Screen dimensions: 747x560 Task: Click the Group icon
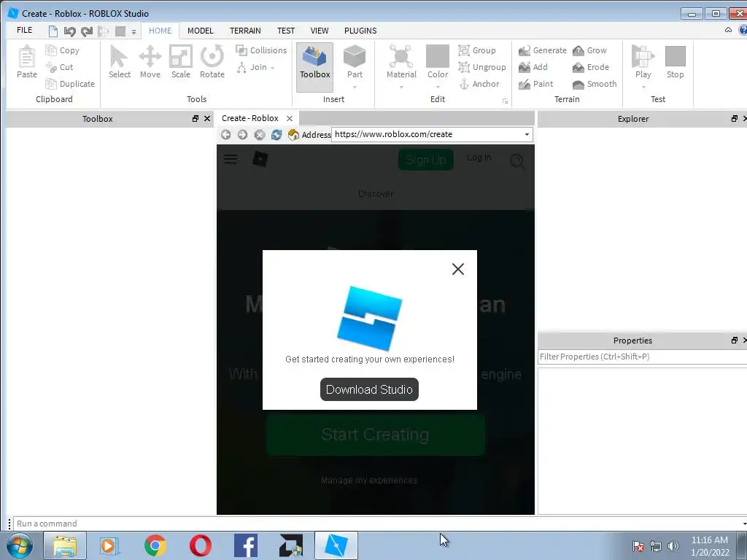[463, 50]
